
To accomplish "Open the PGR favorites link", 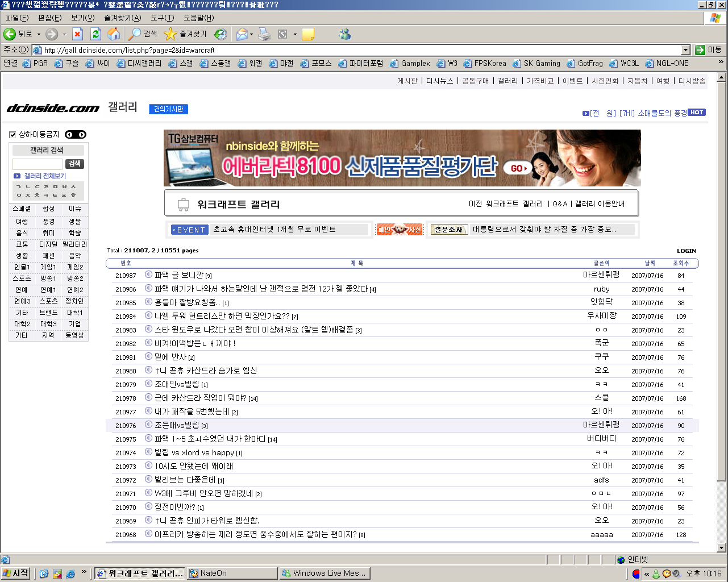I will click(x=35, y=63).
